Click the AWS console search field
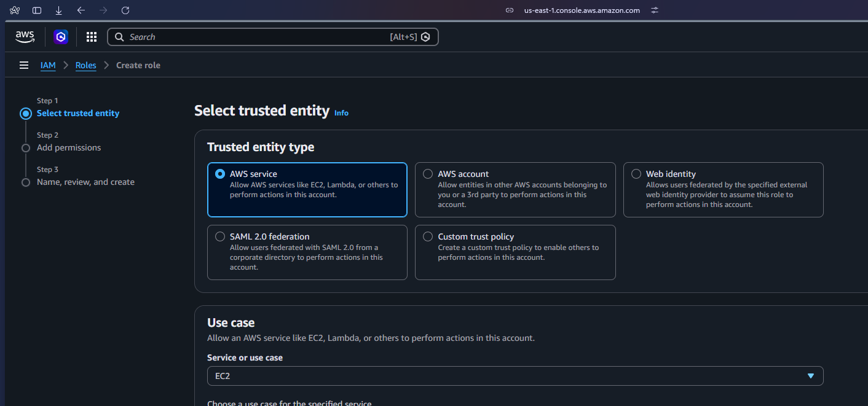 coord(258,37)
